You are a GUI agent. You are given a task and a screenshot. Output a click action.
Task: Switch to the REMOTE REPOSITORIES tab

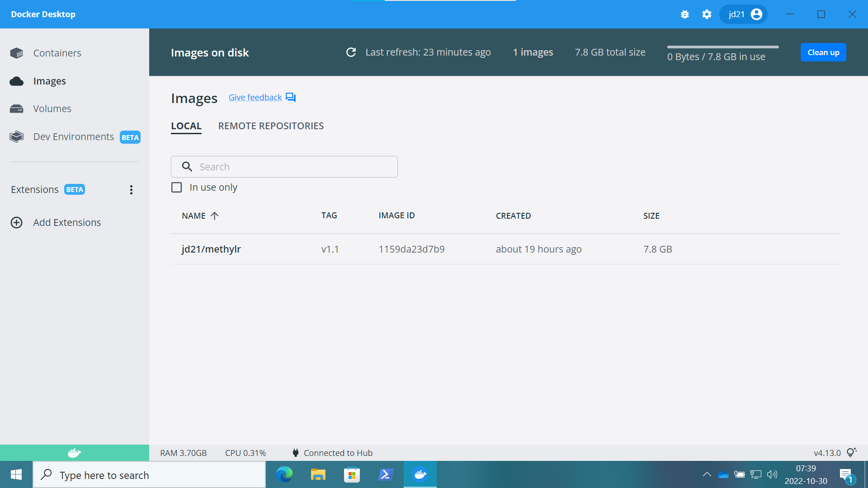pos(271,126)
